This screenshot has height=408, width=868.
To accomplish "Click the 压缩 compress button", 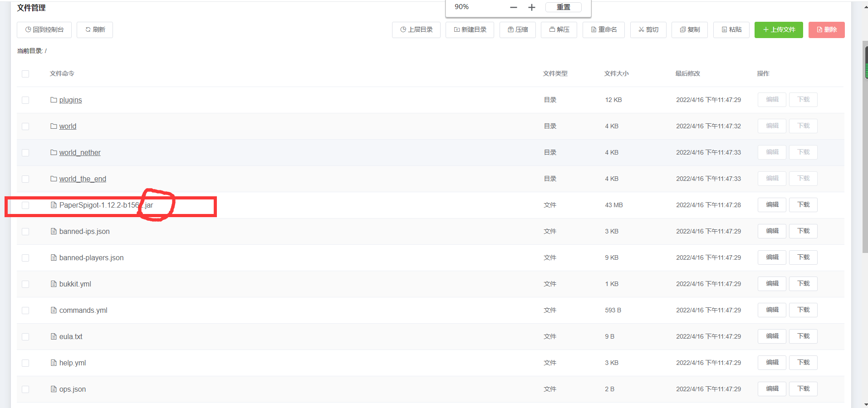I will pyautogui.click(x=518, y=30).
